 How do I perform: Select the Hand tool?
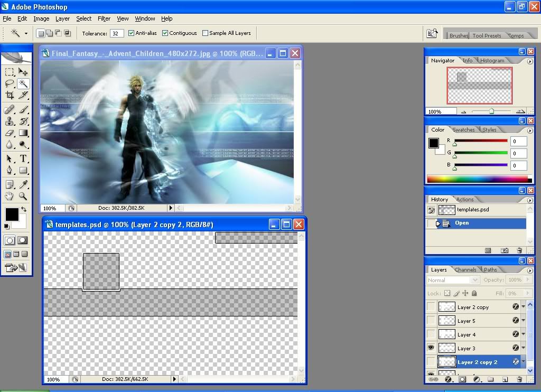10,197
